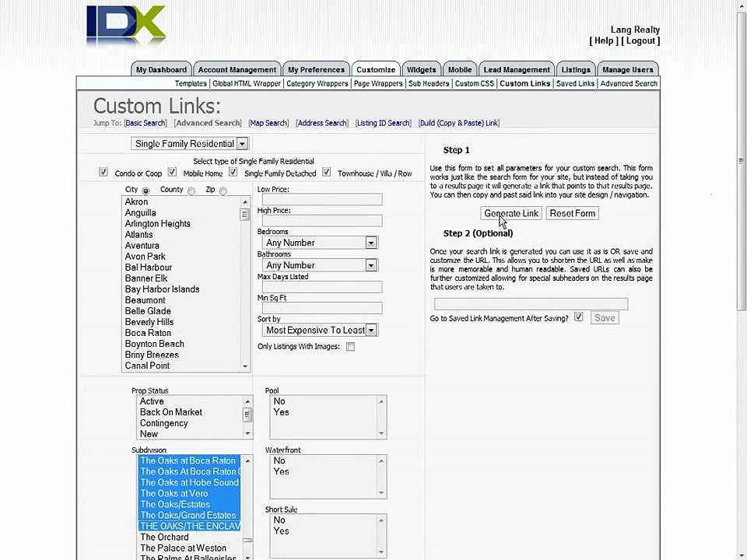Select The Orchard subdivision
The image size is (747, 560).
point(164,537)
